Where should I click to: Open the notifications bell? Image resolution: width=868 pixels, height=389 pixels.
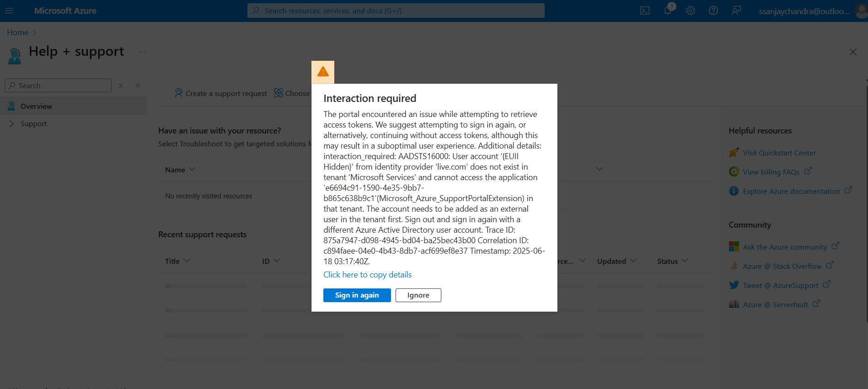pyautogui.click(x=668, y=11)
